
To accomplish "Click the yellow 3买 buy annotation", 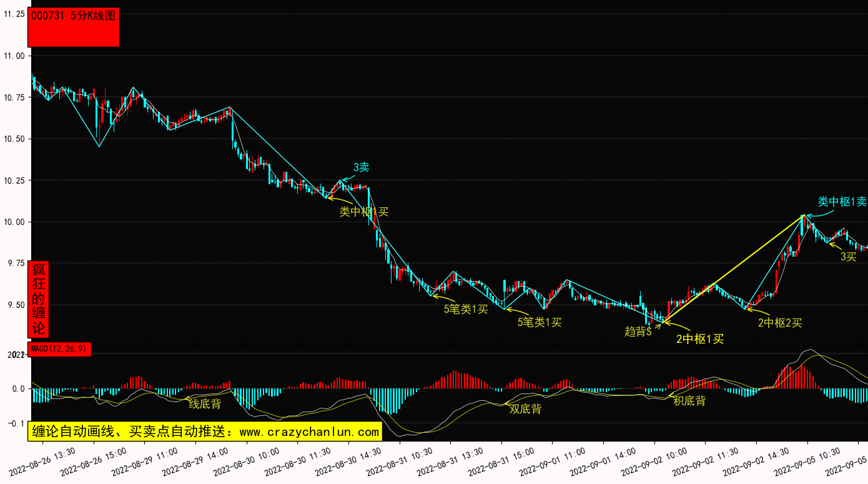I will 848,256.
